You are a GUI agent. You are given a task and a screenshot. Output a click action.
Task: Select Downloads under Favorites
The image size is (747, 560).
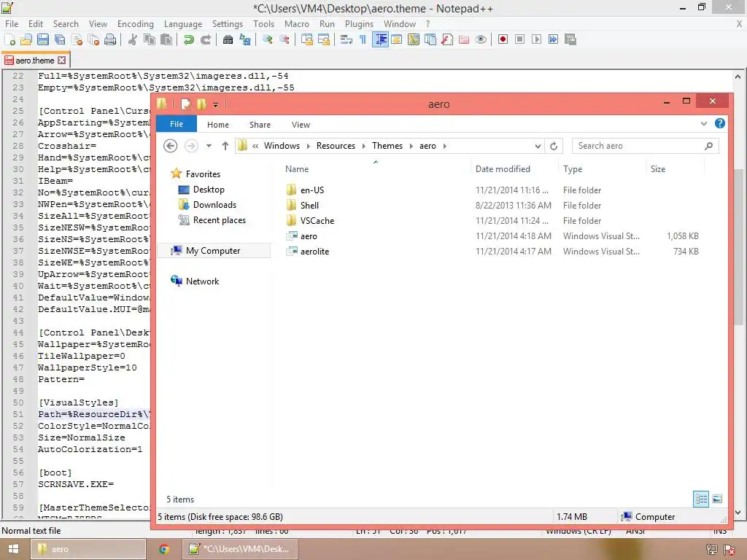214,205
